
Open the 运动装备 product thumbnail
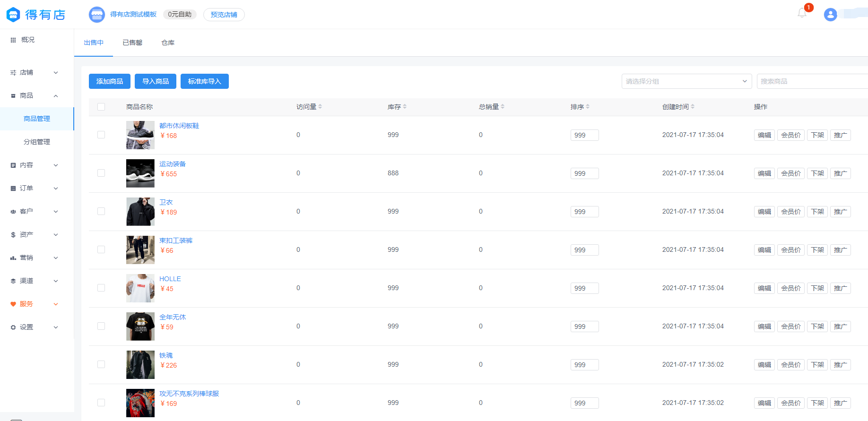(x=140, y=173)
